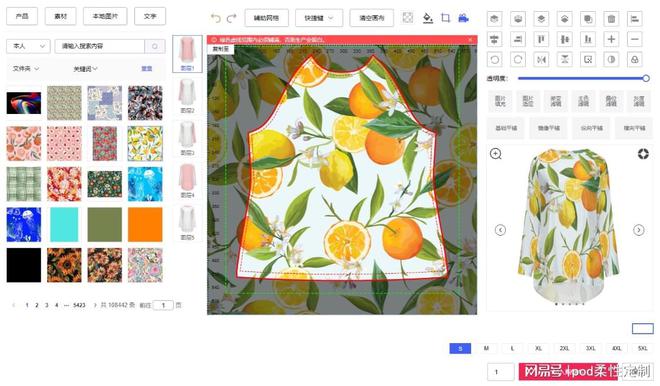This screenshot has height=386, width=660.
Task: Align selected element to top edge
Action: tap(541, 39)
